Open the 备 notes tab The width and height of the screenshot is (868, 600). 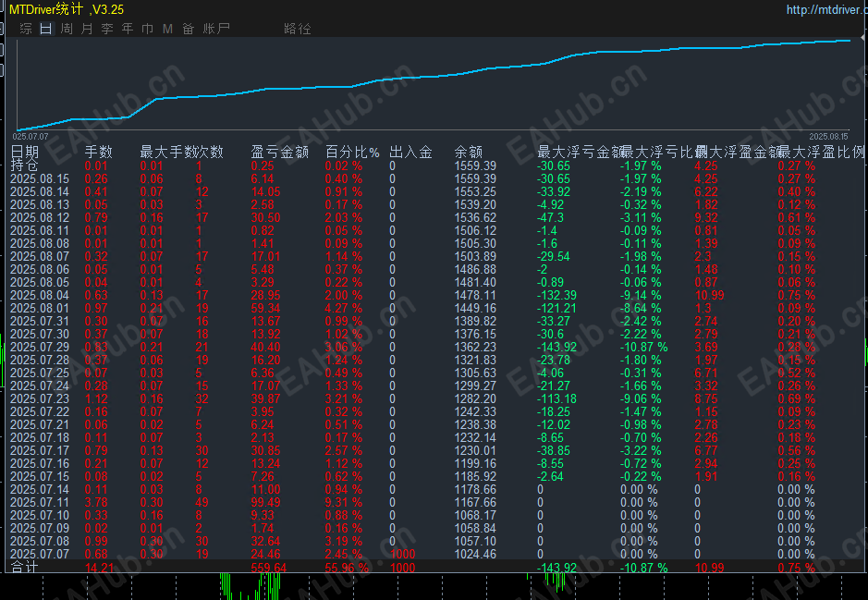[x=189, y=29]
